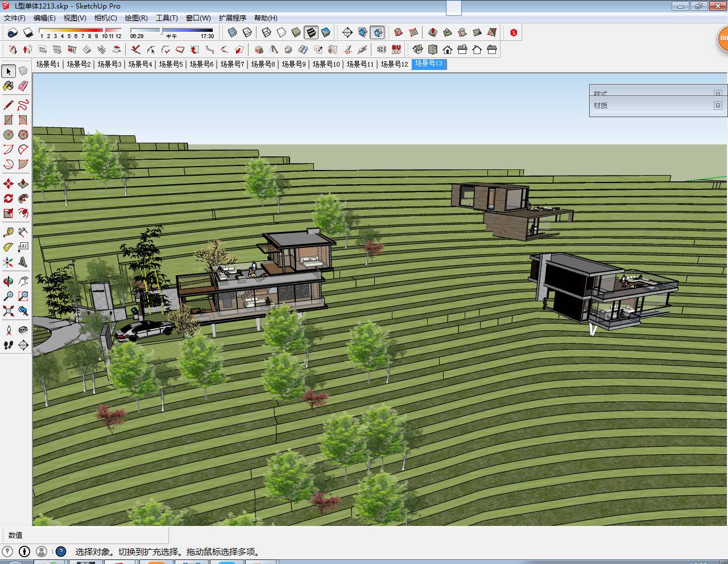The image size is (728, 564).
Task: Choose the Scale tool
Action: coord(9,213)
